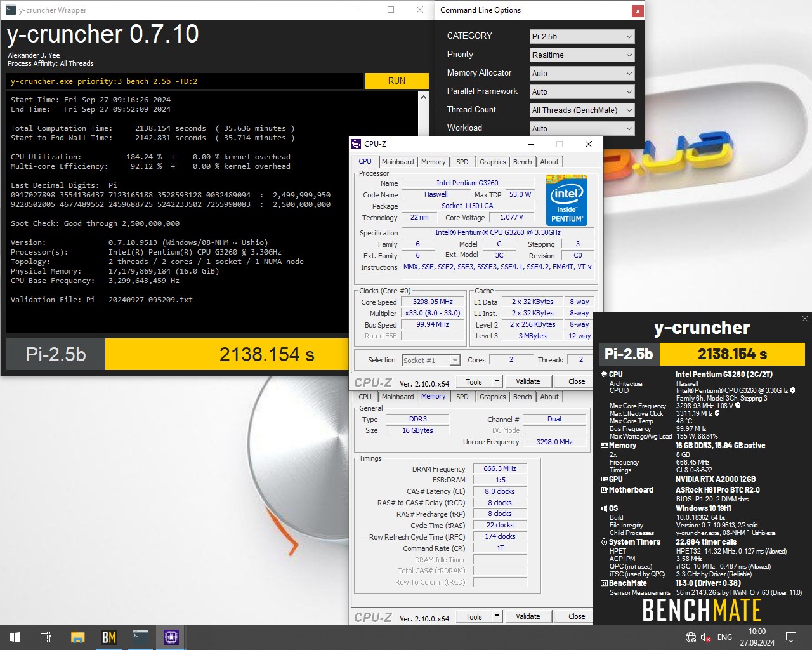Viewport: 812px width, 650px height.
Task: Click the Pi-2.5b label in the BenchMate panel
Action: 629,354
